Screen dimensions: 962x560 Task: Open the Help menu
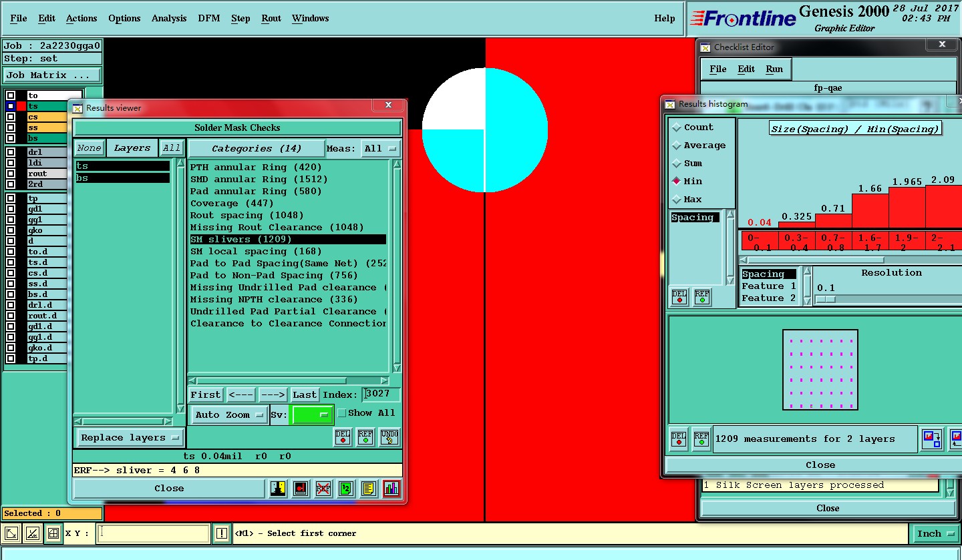click(x=665, y=18)
